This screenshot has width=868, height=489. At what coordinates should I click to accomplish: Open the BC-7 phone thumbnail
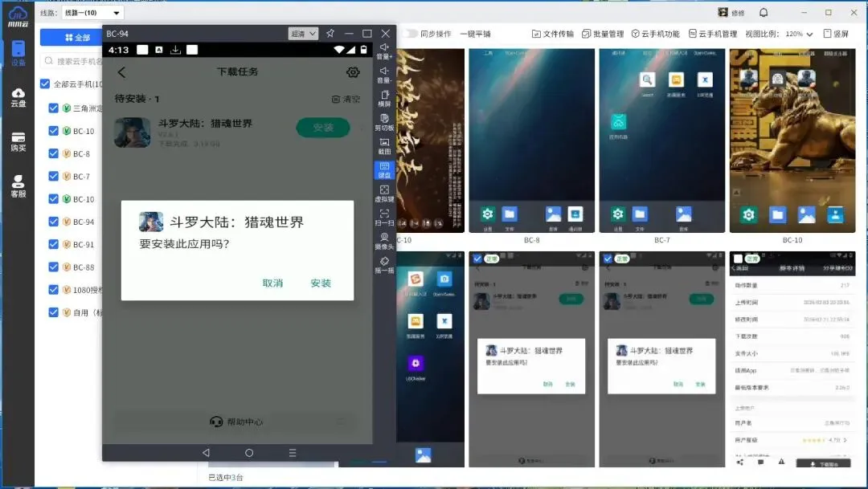662,141
